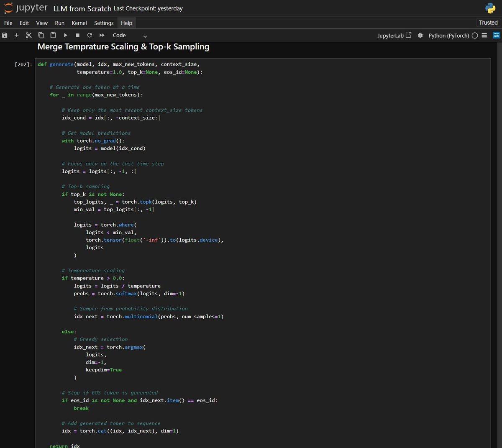
Task: Click comment '# Greedy selection'
Action: pyautogui.click(x=101, y=339)
